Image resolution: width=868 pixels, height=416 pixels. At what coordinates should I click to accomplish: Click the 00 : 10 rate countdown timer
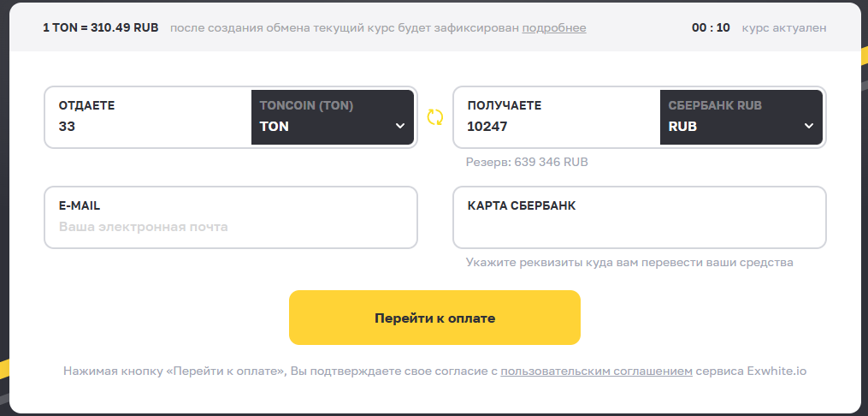click(711, 27)
